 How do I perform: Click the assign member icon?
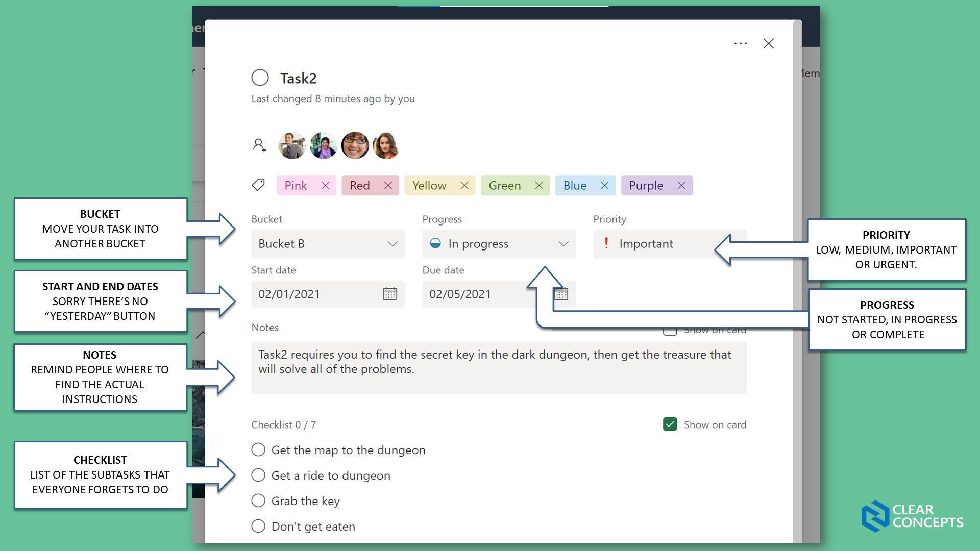click(260, 146)
